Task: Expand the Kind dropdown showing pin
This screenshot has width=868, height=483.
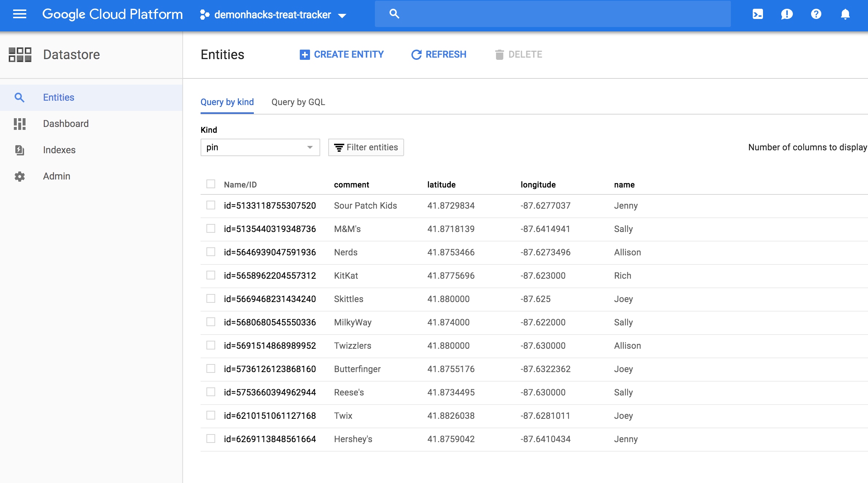Action: [260, 147]
